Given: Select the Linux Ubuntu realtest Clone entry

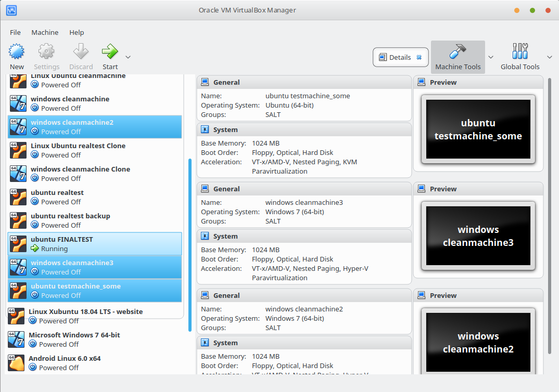Looking at the screenshot, I should (95, 150).
